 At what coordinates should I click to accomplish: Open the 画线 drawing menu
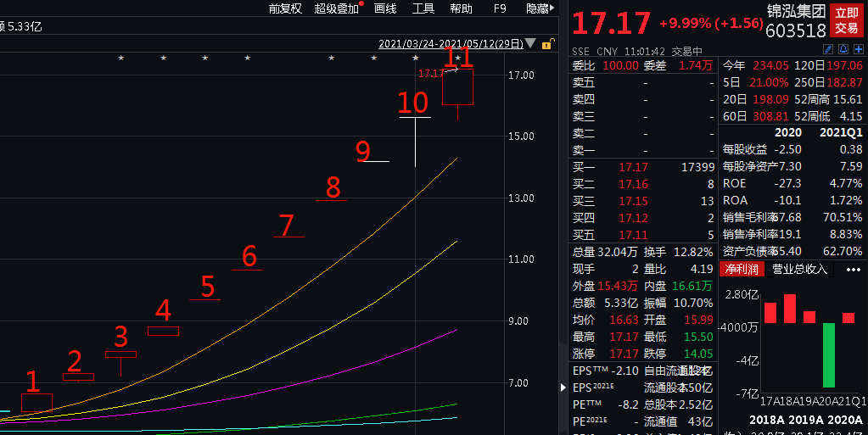point(385,8)
